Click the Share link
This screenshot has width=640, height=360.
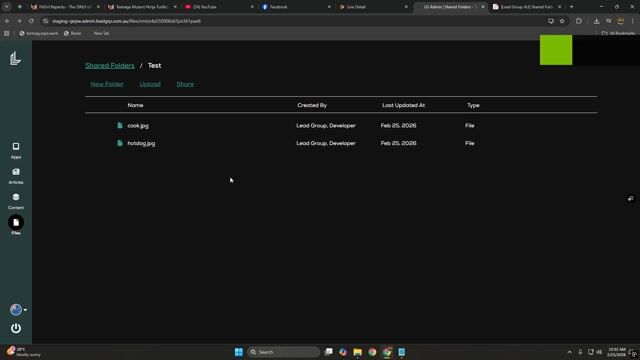pyautogui.click(x=185, y=84)
